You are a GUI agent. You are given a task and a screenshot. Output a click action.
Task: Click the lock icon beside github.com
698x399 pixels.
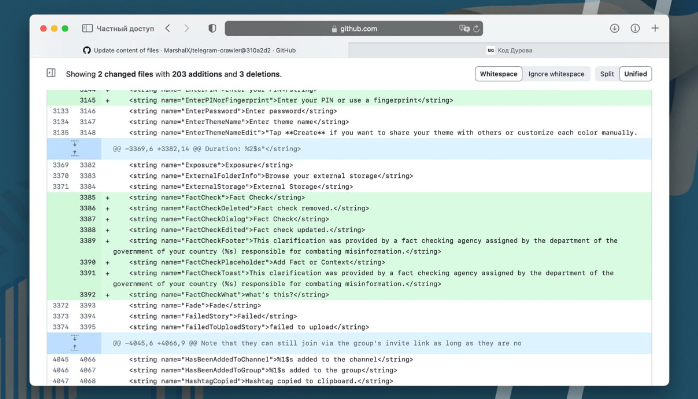point(334,29)
